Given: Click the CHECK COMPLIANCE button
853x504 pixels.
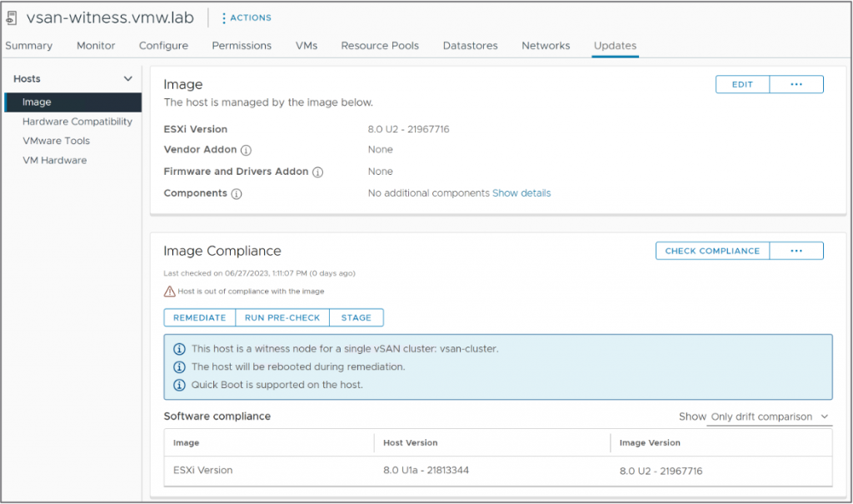Looking at the screenshot, I should pyautogui.click(x=712, y=250).
